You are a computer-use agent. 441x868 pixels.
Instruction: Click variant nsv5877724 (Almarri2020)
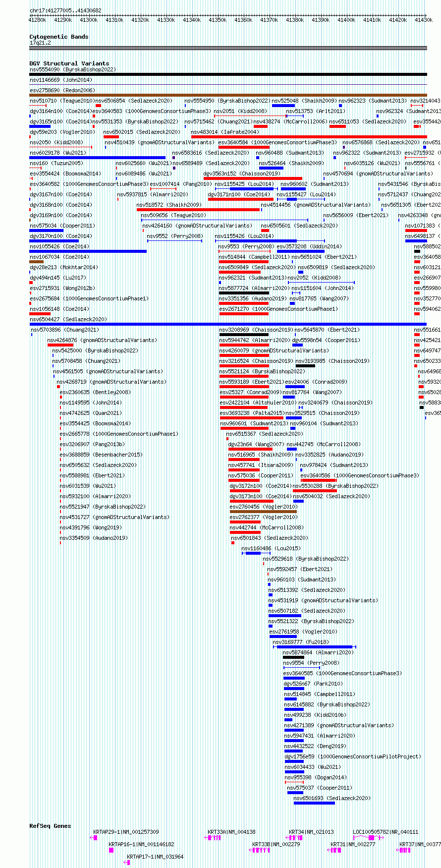click(x=244, y=293)
